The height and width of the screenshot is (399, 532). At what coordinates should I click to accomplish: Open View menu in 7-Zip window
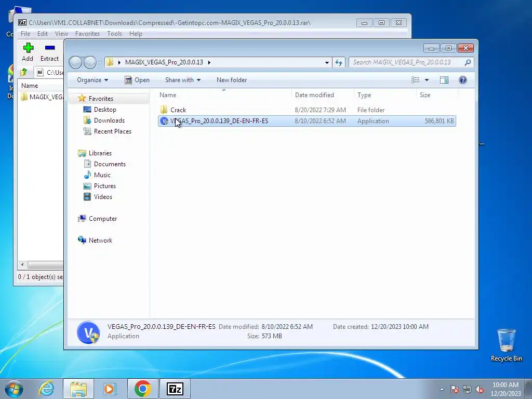(x=61, y=34)
